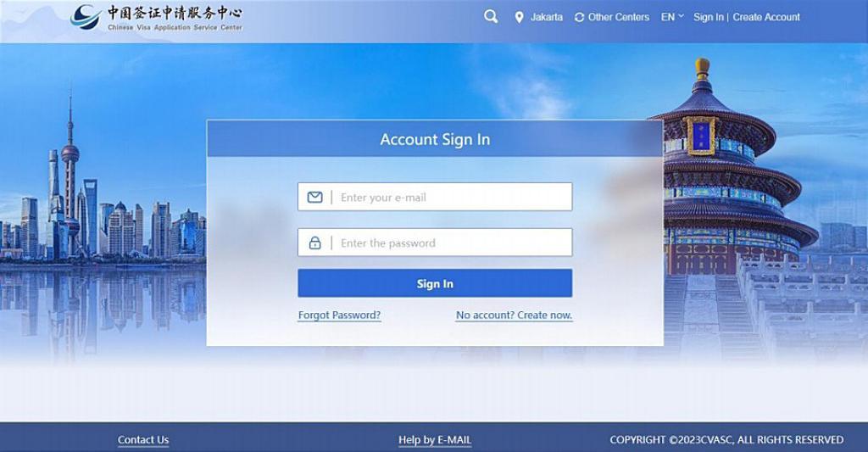The height and width of the screenshot is (452, 868).
Task: Click the small chevron next to EN
Action: (681, 16)
